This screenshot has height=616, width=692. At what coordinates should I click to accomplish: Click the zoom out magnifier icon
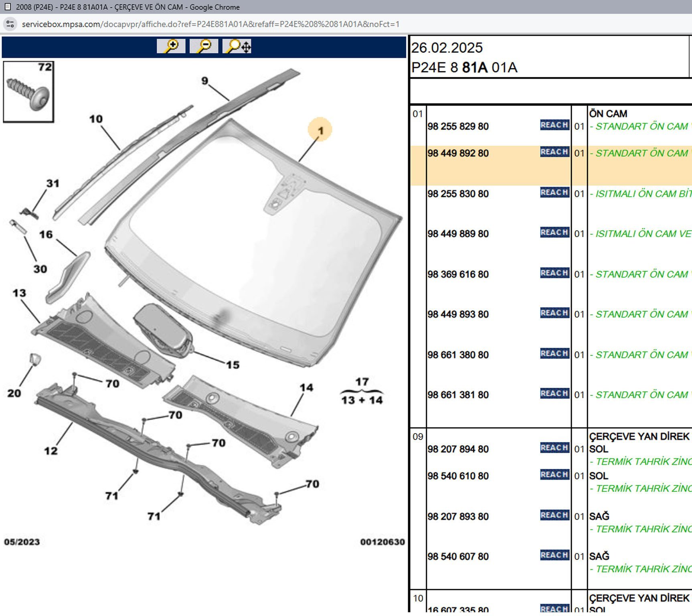point(204,46)
